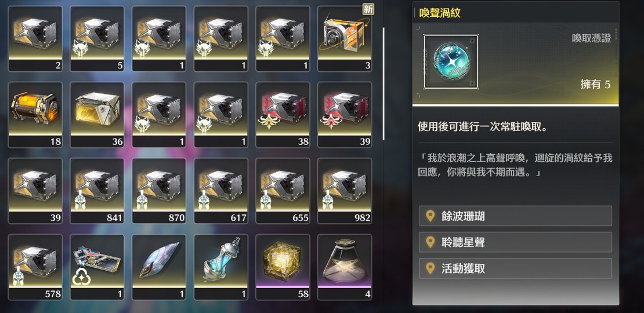
Task: Select the crystal leaf shard item
Action: click(159, 267)
